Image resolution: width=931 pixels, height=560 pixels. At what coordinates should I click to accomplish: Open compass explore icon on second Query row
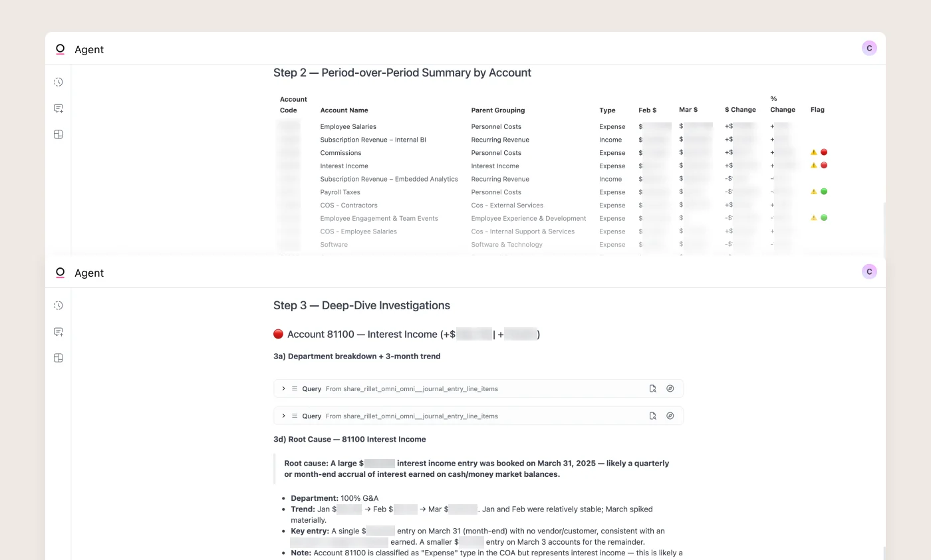coord(670,416)
